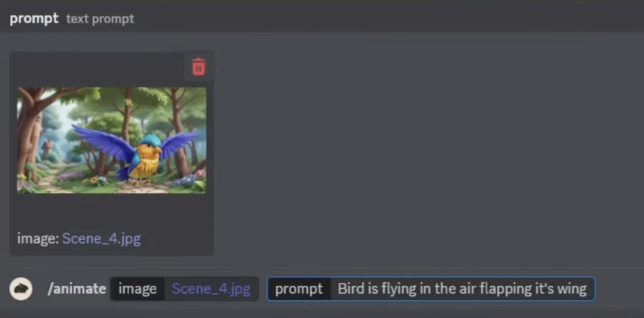Click the bot avatar beside /animate
Viewport: 644px width, 318px height.
coord(21,289)
